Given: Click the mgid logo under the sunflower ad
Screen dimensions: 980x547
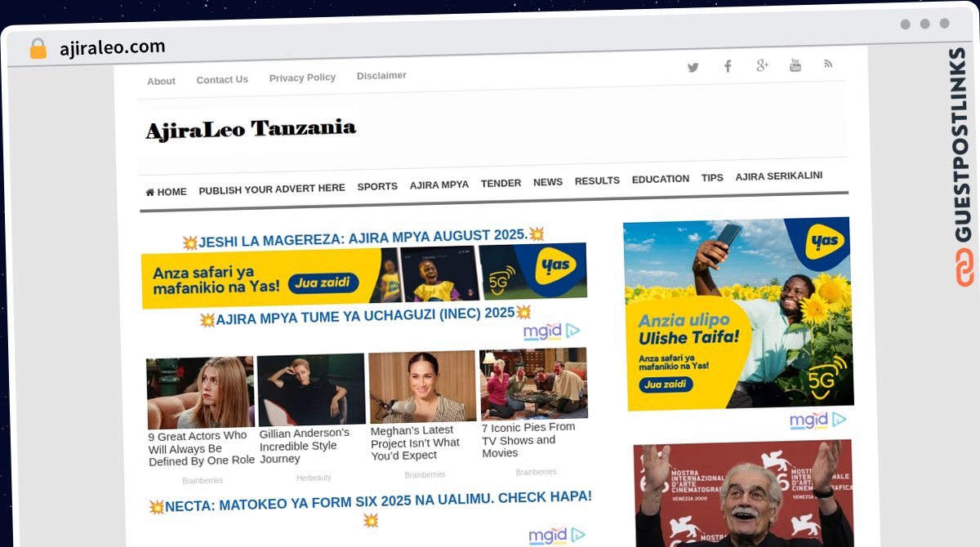Looking at the screenshot, I should (x=817, y=420).
